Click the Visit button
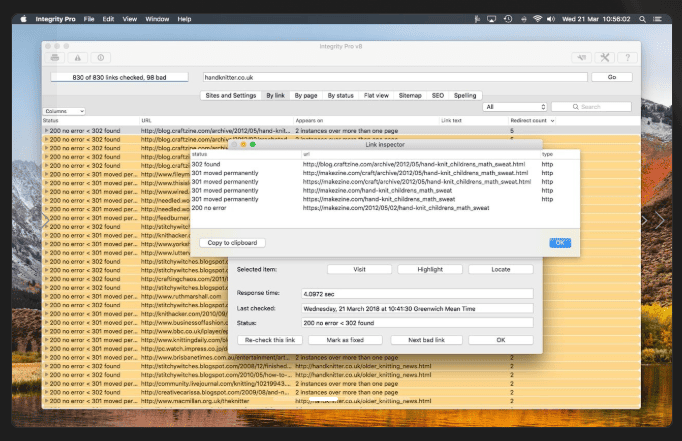This screenshot has height=441, width=682. [359, 269]
